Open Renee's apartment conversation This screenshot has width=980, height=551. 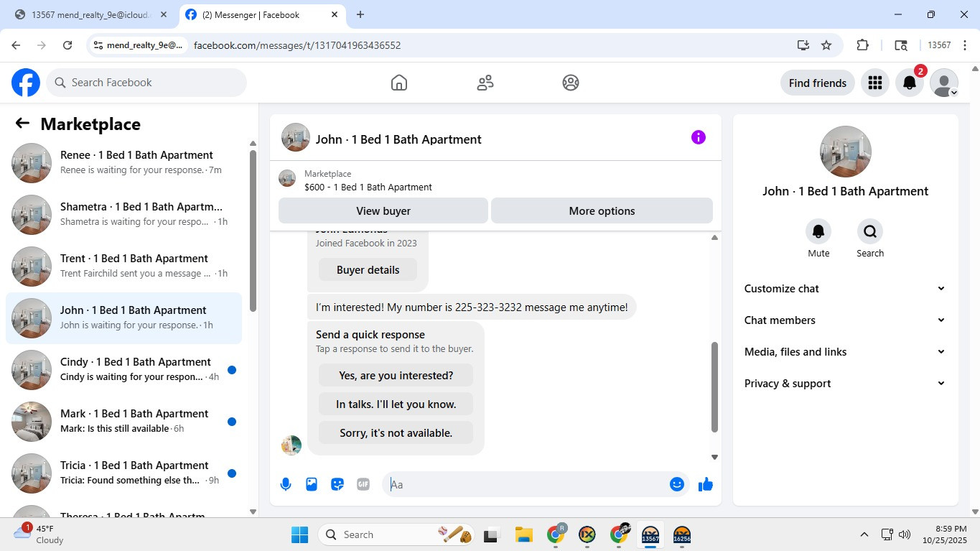click(x=124, y=163)
